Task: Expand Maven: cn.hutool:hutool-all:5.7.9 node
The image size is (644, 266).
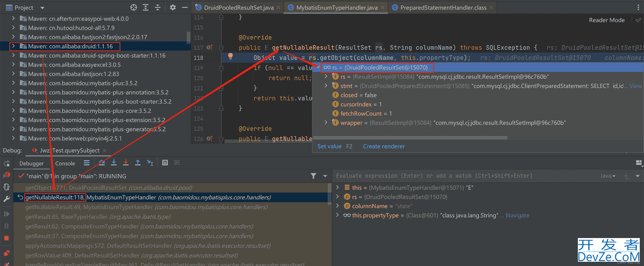Action: [13, 28]
